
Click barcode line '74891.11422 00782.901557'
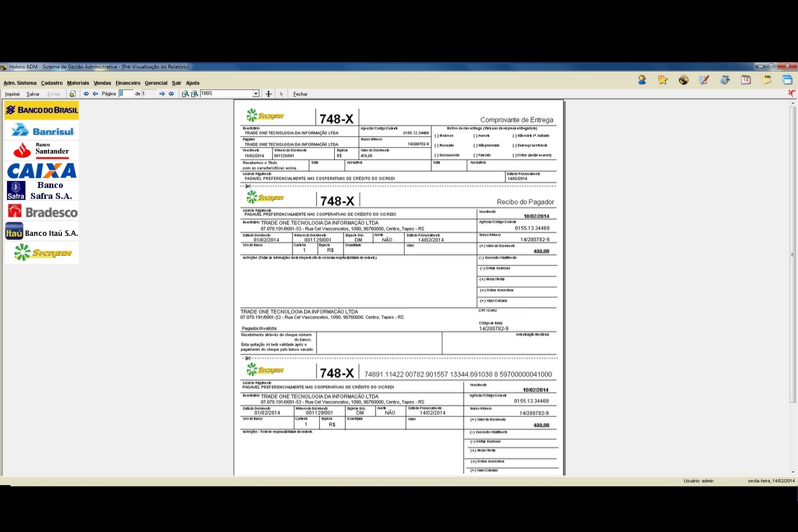click(458, 374)
